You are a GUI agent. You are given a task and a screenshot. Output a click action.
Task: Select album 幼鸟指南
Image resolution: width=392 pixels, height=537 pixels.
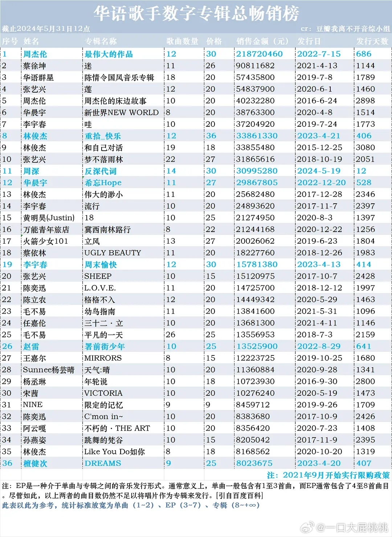[99, 312]
